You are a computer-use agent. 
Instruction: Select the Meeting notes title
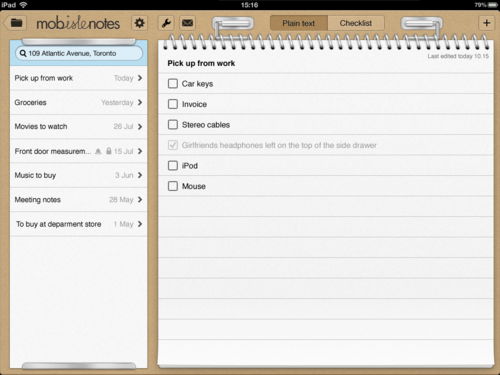(38, 200)
